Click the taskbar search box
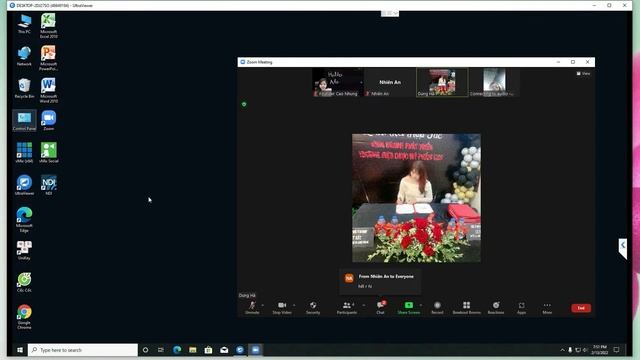640x360 pixels. (x=83, y=350)
